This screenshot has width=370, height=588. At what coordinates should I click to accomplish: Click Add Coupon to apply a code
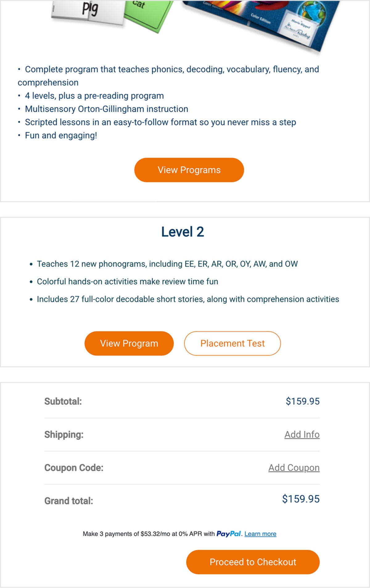coord(294,467)
